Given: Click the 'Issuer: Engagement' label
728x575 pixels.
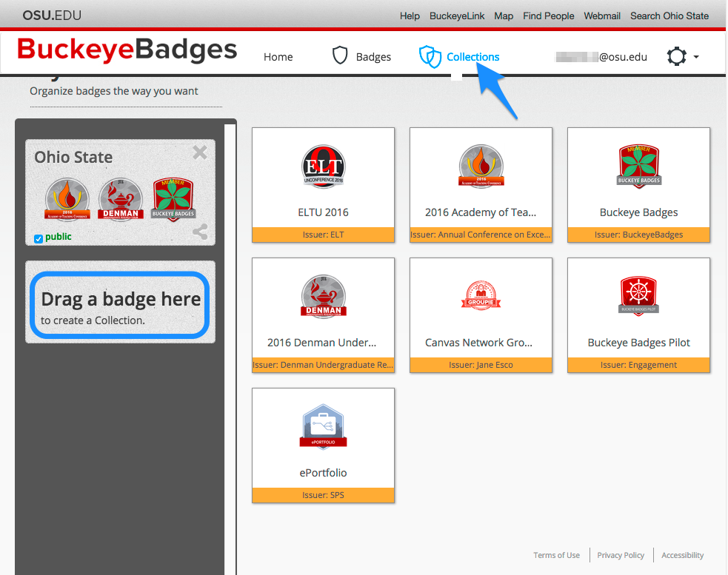Looking at the screenshot, I should click(639, 365).
